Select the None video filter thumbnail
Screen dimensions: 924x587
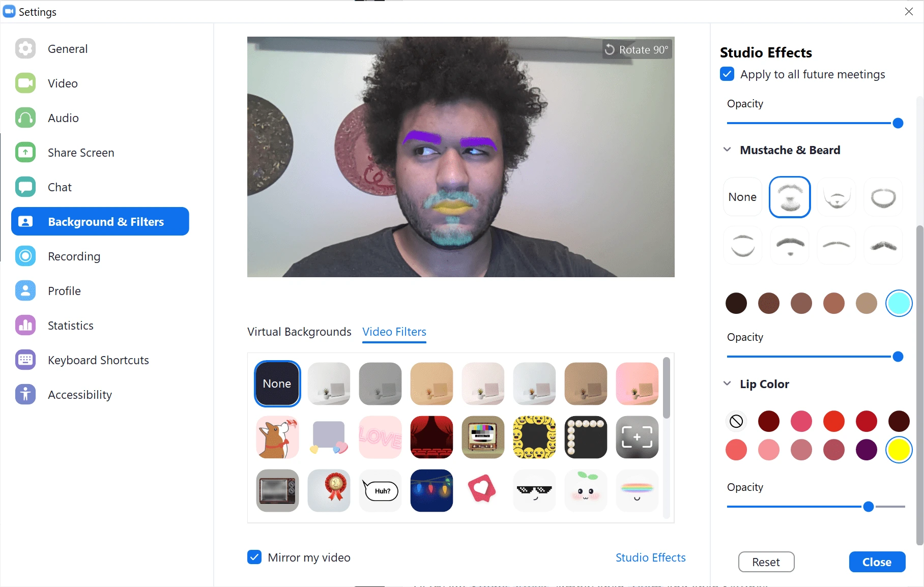tap(277, 384)
